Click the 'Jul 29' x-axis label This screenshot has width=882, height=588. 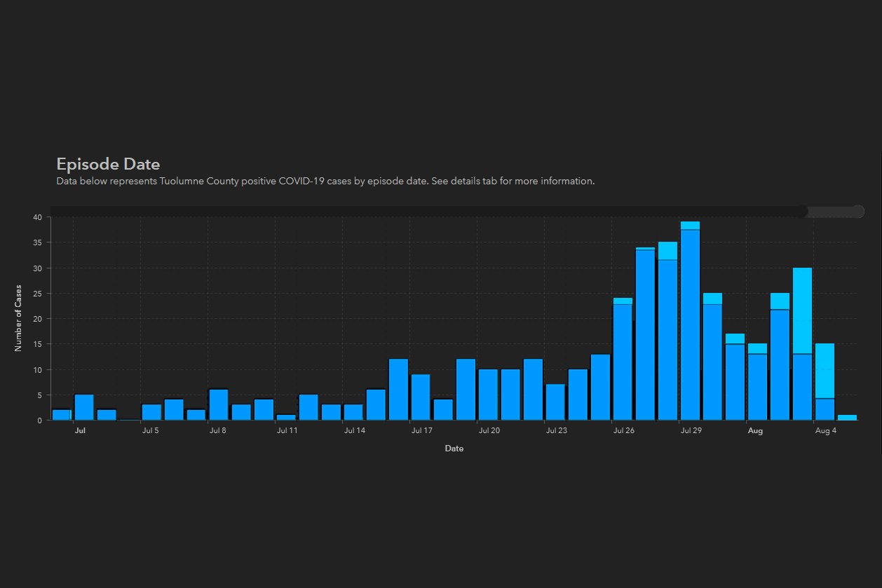tap(691, 431)
